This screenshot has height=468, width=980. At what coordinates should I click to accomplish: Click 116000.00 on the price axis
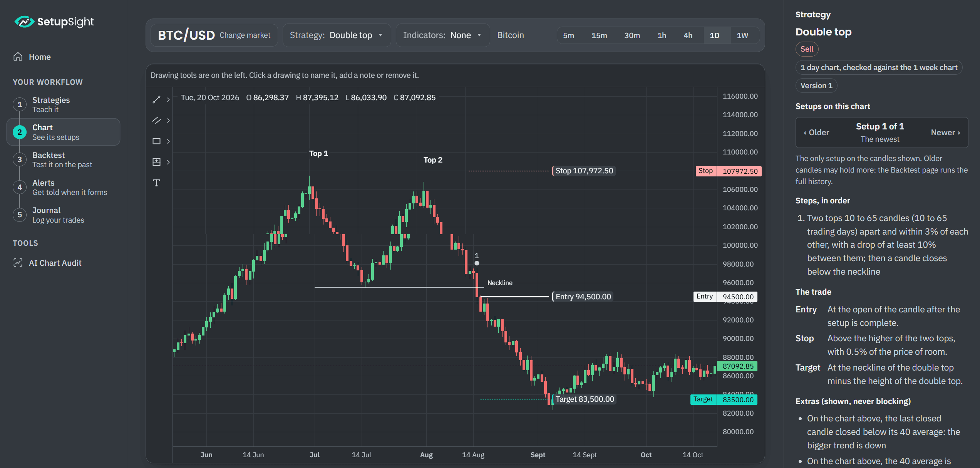point(740,96)
